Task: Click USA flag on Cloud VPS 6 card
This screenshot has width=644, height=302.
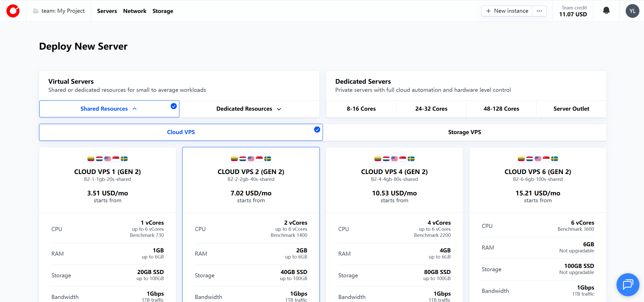Action: (x=538, y=159)
